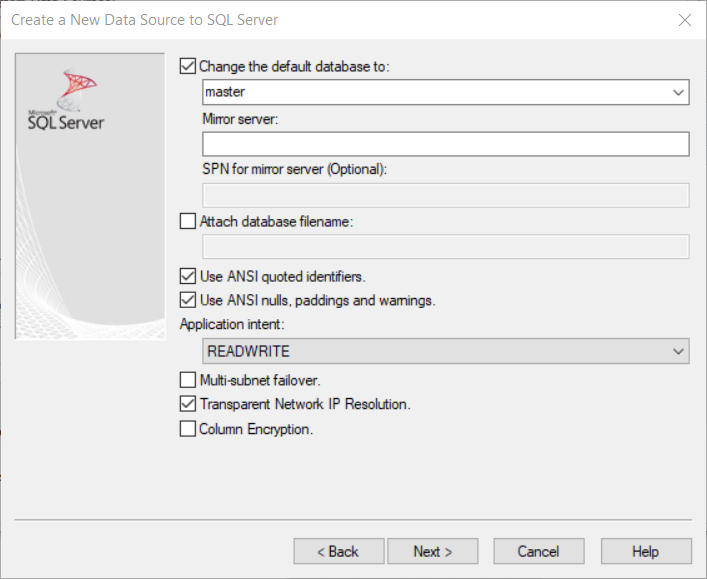The width and height of the screenshot is (707, 579).
Task: Check Attach database filename
Action: pos(188,221)
